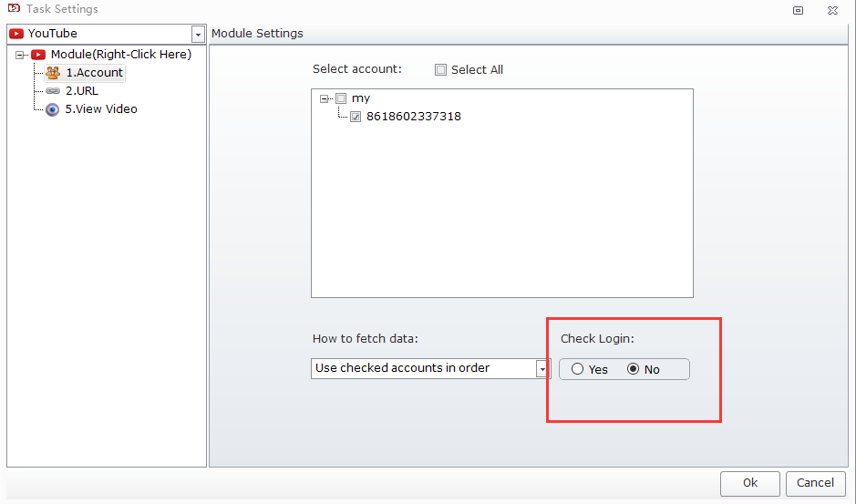Select the No radio button for Check Login
The width and height of the screenshot is (856, 504).
pyautogui.click(x=634, y=369)
